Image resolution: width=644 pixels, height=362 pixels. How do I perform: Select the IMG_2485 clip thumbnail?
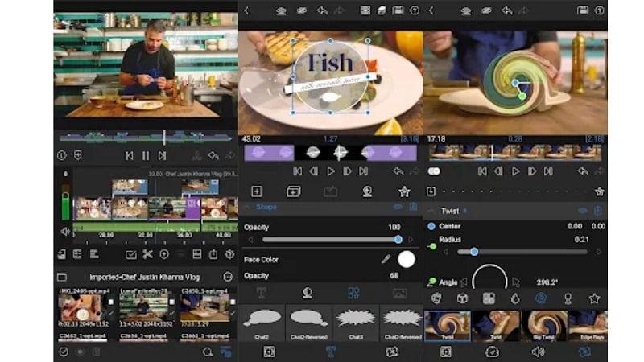coord(81,308)
